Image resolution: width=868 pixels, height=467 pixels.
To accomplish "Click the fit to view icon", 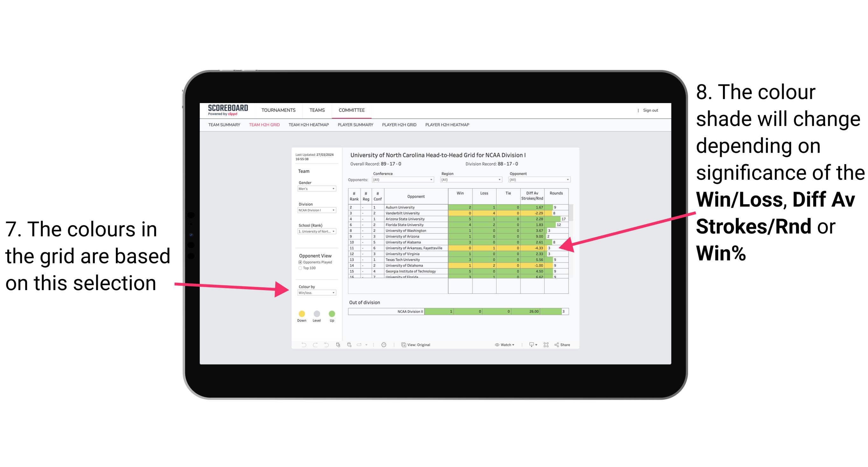I will point(546,345).
